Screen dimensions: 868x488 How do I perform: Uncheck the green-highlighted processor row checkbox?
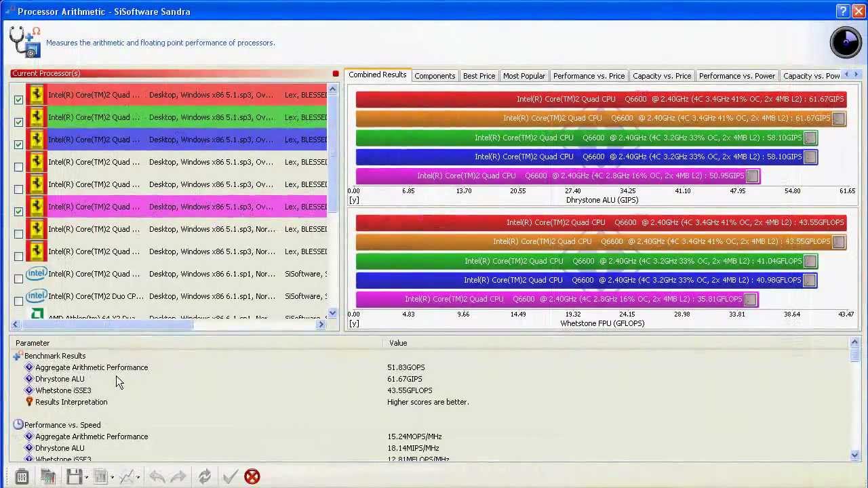point(18,122)
